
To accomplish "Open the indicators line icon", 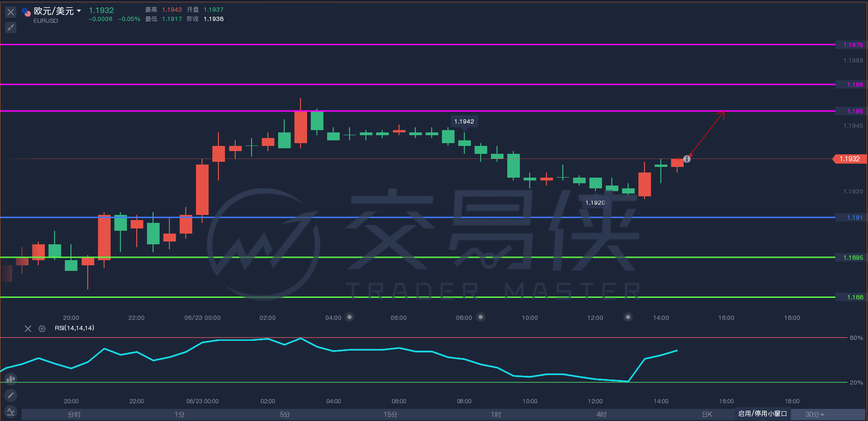I will click(11, 412).
